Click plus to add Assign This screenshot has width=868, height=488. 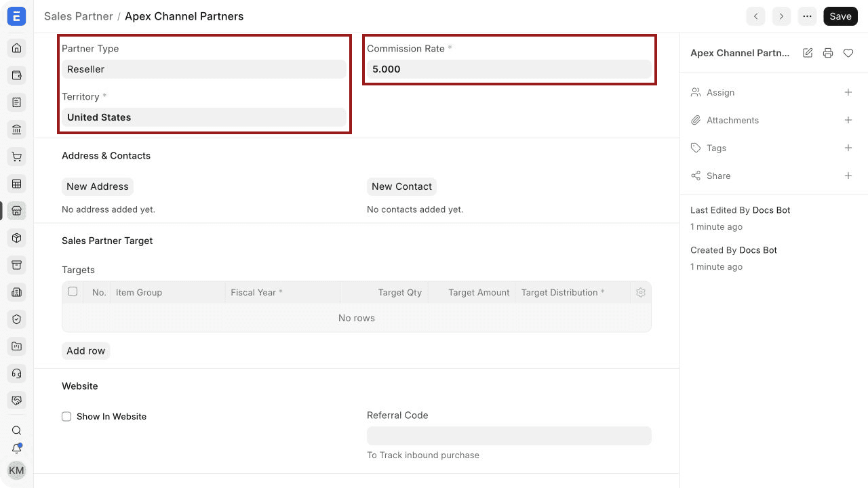click(x=848, y=92)
